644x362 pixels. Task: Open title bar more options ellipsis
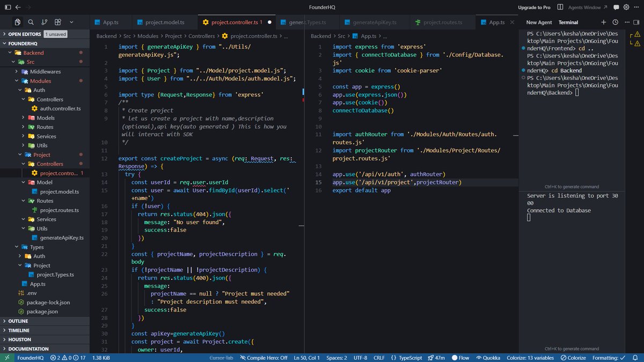coord(637,8)
